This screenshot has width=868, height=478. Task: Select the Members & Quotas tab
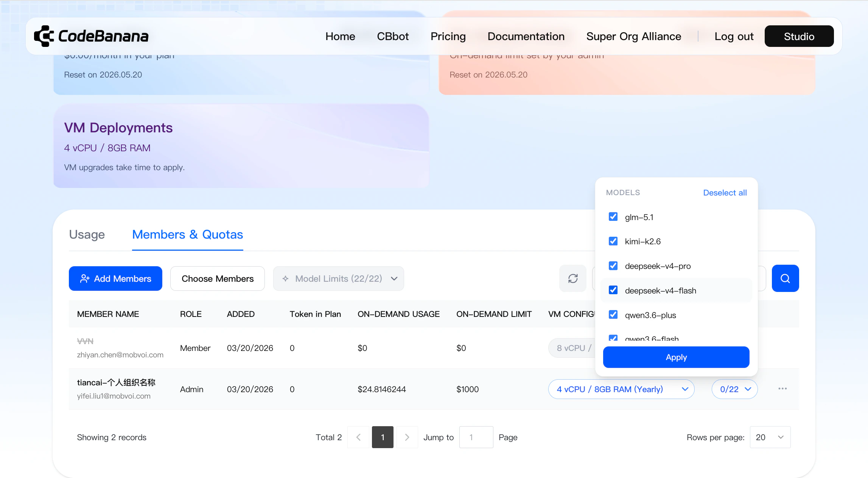pos(188,234)
